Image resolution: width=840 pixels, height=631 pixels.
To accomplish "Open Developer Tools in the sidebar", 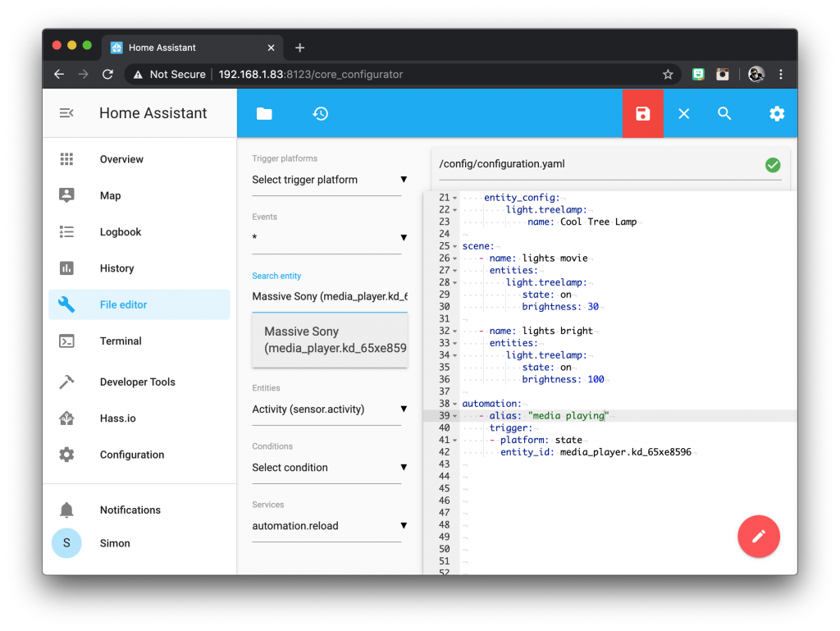I will pos(138,382).
